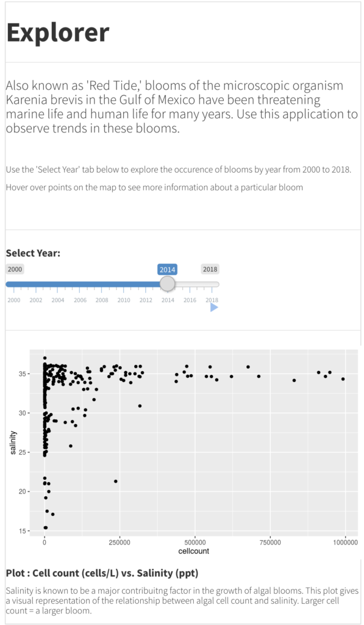
Task: Set slider at the 2004 tick
Action: (58, 300)
